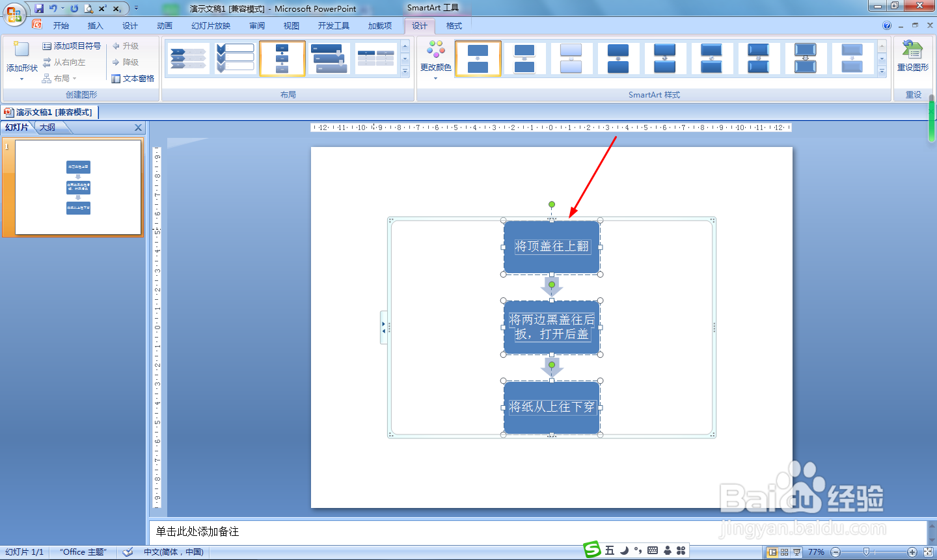The height and width of the screenshot is (560, 937).
Task: Select the vertical process layout thumbnail
Action: (282, 59)
